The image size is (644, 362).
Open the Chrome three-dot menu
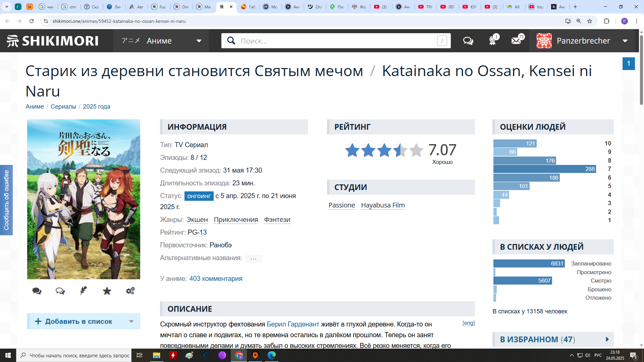tap(637, 21)
